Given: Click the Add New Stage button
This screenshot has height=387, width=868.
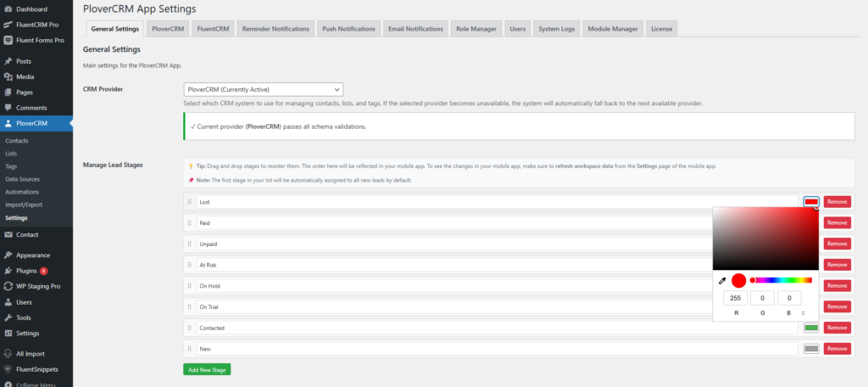Looking at the screenshot, I should [207, 369].
